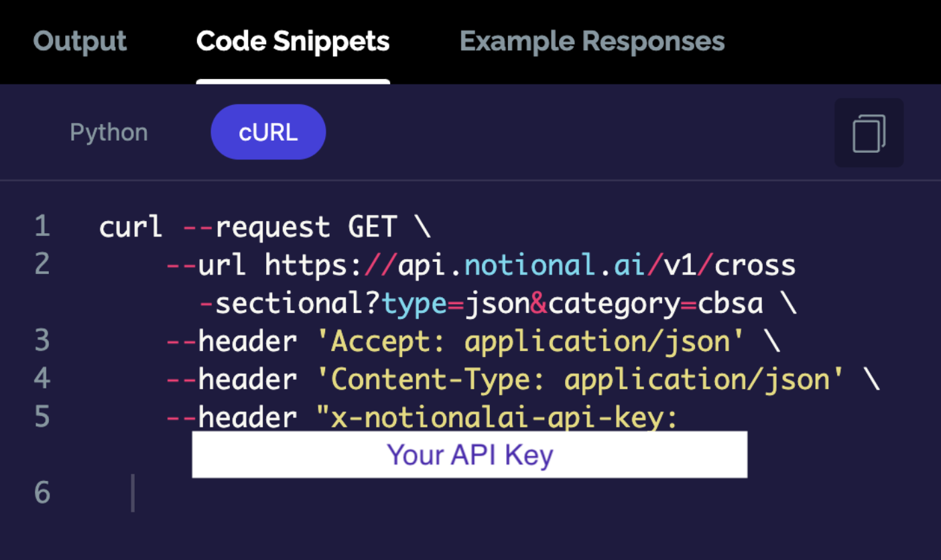
Task: Click line number 5 in the gutter
Action: [x=42, y=417]
